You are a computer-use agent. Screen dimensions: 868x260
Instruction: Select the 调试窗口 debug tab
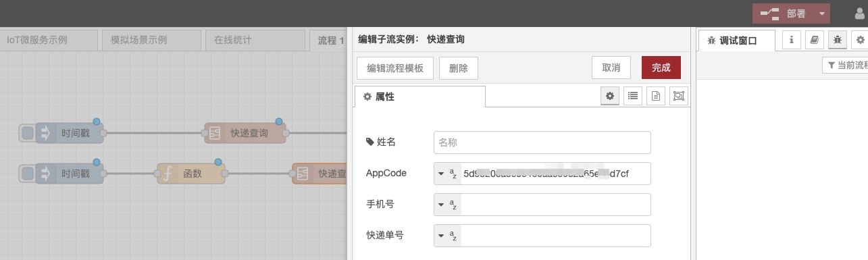[736, 41]
